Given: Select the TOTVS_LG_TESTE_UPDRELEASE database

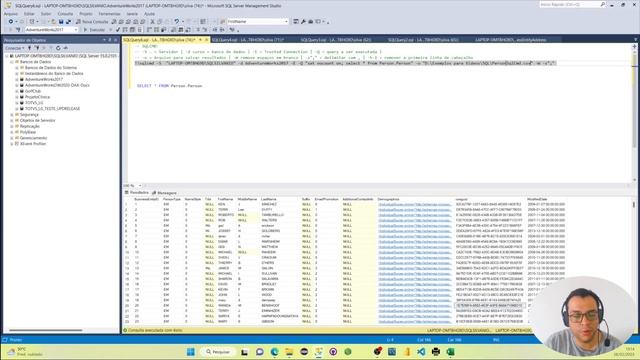Looking at the screenshot, I should click(52, 109).
